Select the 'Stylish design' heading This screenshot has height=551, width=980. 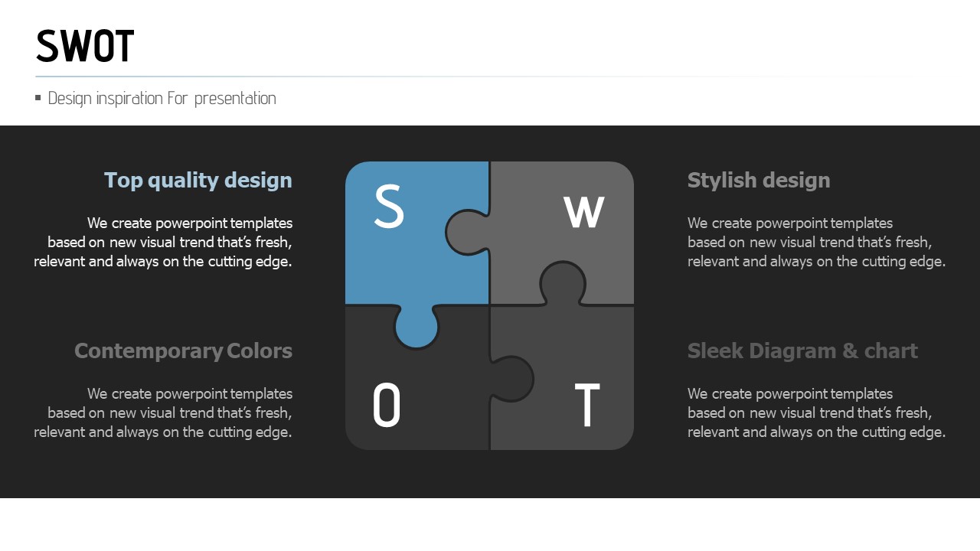coord(759,180)
